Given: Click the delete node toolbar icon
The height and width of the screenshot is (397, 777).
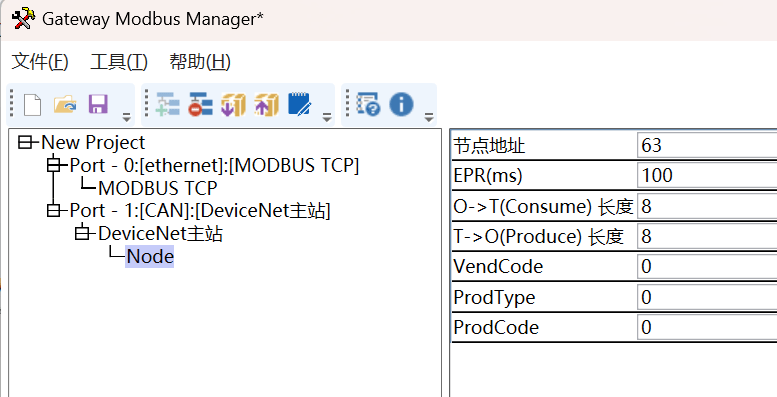Looking at the screenshot, I should coord(200,105).
